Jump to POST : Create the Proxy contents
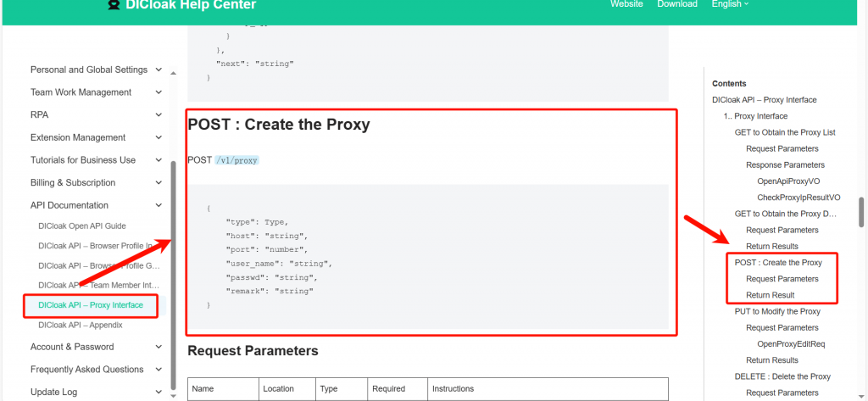The width and height of the screenshot is (868, 401). click(x=778, y=263)
